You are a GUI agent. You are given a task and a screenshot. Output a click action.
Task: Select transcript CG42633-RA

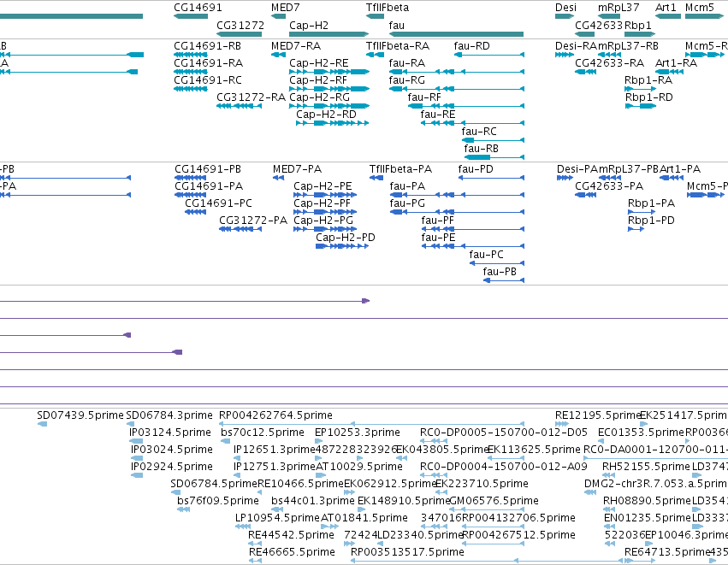click(x=609, y=63)
